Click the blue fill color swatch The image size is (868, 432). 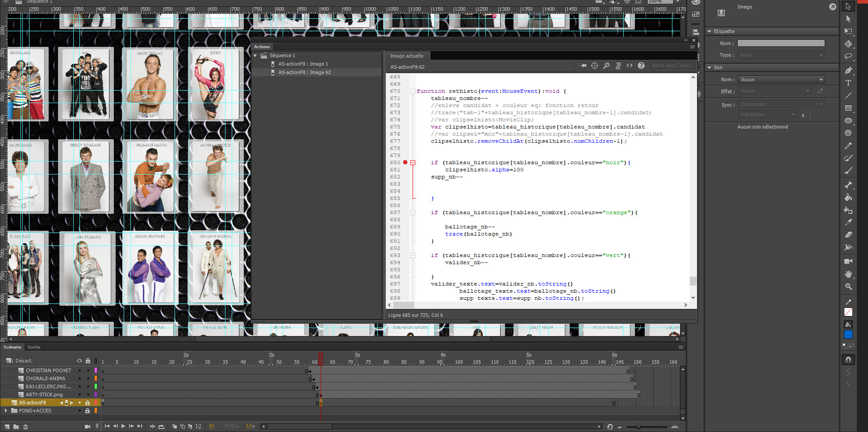click(848, 334)
